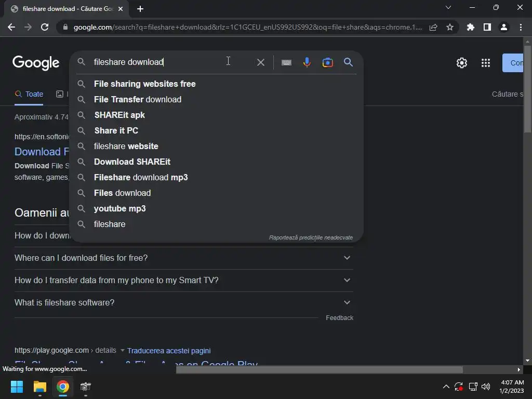532x399 pixels.
Task: Open dropdown arrow beside play.google.com details
Action: tap(122, 351)
